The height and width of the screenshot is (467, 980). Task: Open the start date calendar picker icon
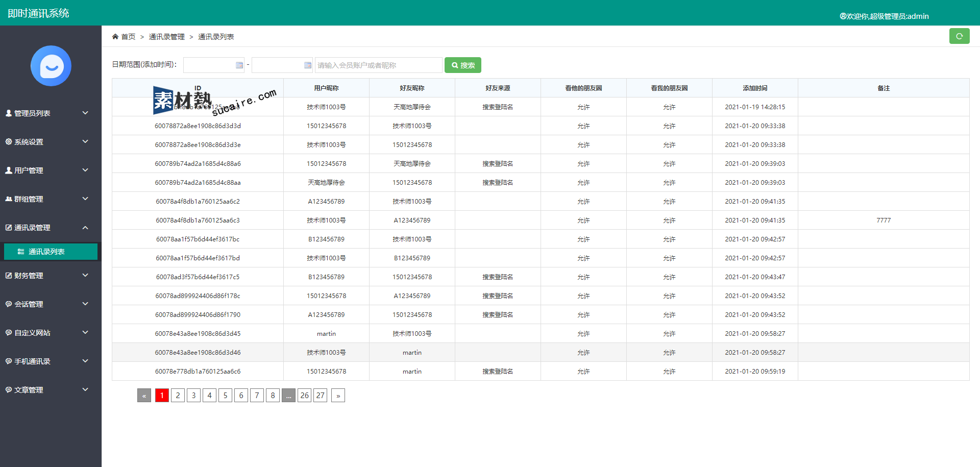point(239,65)
